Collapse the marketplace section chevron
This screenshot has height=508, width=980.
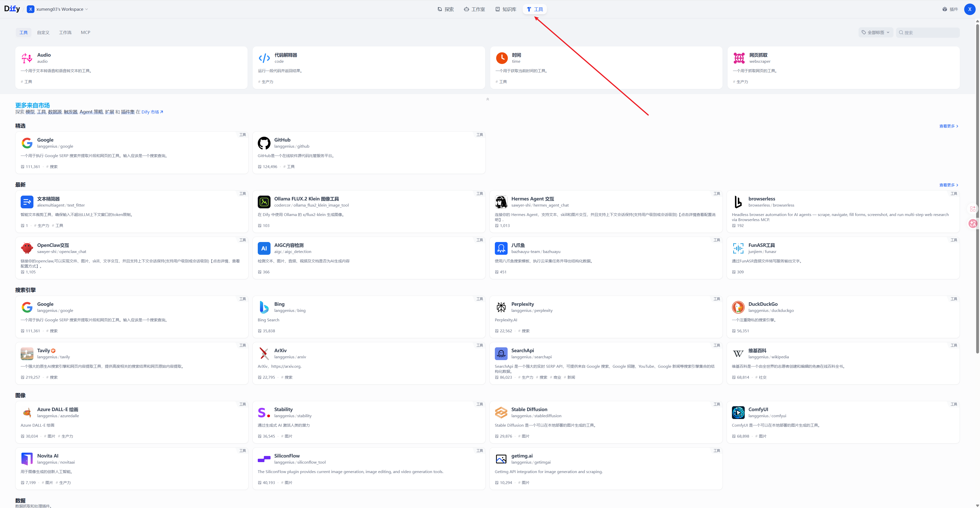pyautogui.click(x=487, y=99)
